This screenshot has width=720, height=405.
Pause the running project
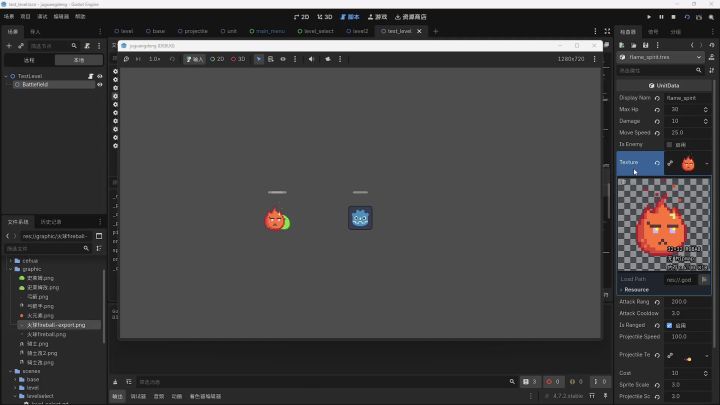[x=661, y=17]
